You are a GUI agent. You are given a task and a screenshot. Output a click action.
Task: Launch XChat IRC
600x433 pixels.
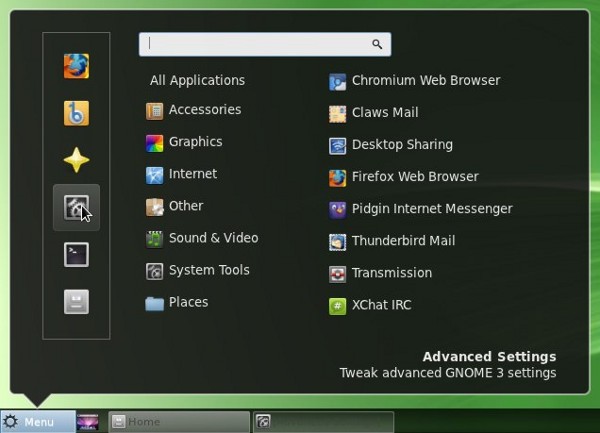[381, 305]
